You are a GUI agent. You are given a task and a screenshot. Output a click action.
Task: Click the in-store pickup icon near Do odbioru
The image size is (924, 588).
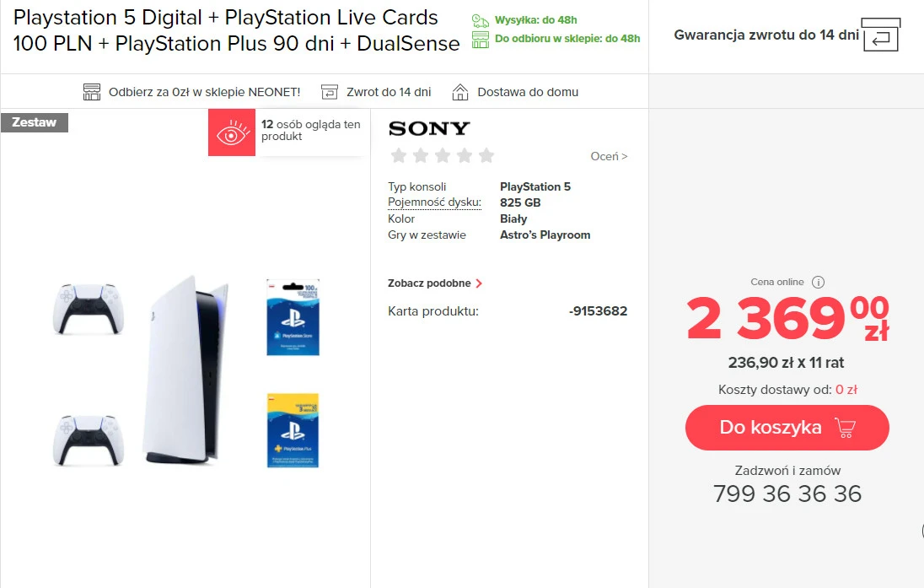point(481,39)
